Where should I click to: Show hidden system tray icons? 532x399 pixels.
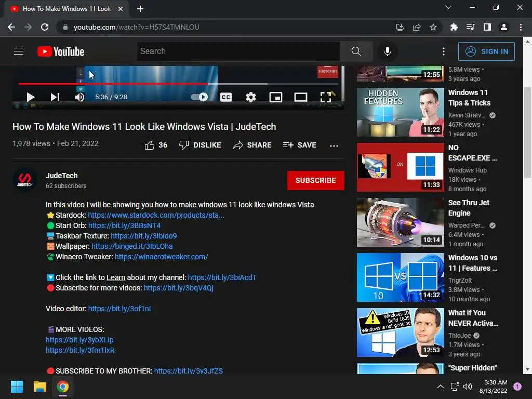(x=441, y=387)
